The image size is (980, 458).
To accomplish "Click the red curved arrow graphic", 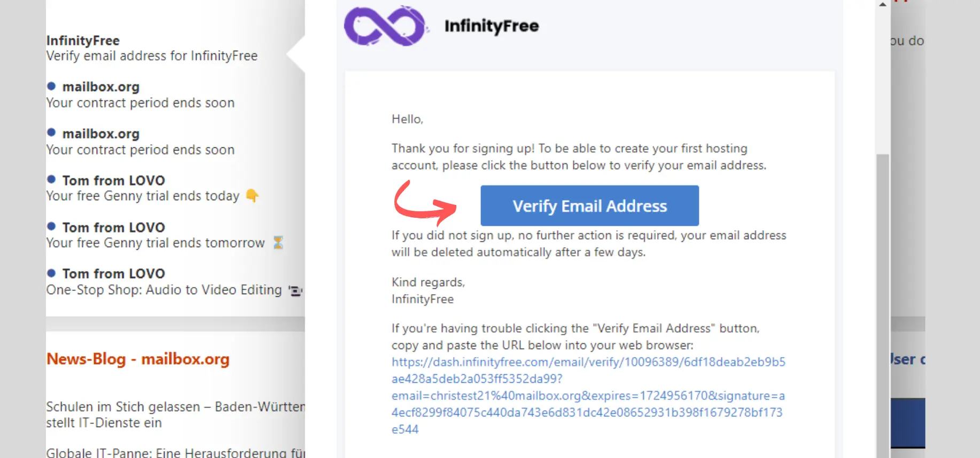I will click(x=425, y=203).
